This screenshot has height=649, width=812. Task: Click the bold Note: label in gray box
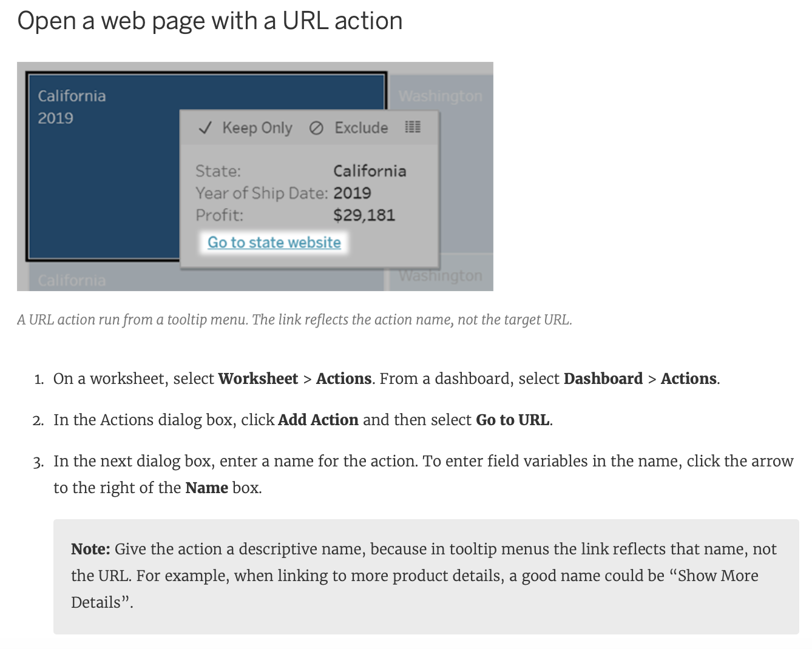[x=90, y=549]
